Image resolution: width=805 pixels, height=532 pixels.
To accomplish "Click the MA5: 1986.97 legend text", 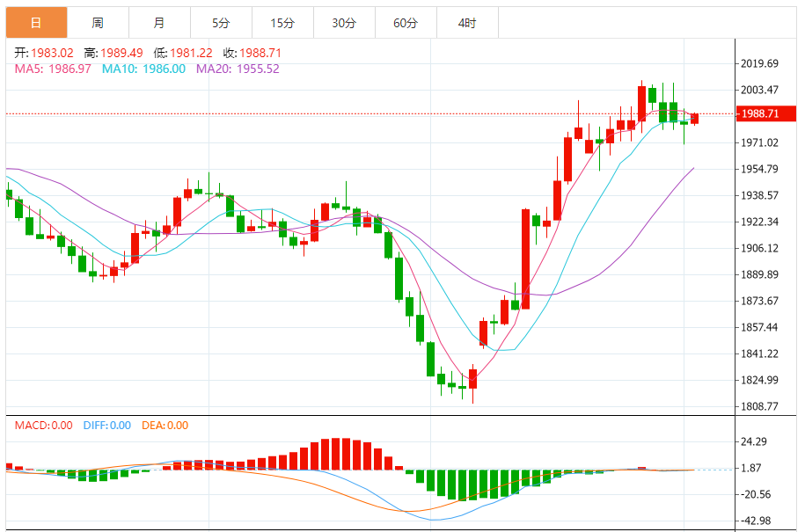I will 53,69.
